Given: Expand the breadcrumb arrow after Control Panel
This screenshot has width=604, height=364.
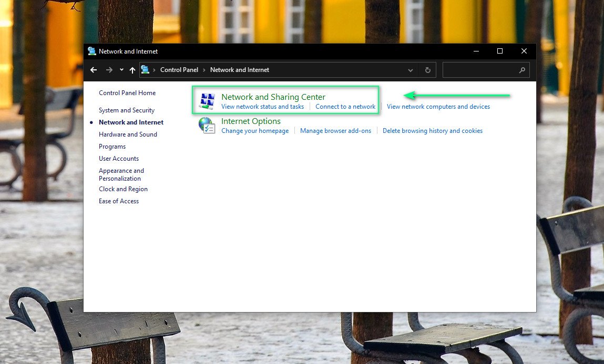Looking at the screenshot, I should tap(204, 69).
